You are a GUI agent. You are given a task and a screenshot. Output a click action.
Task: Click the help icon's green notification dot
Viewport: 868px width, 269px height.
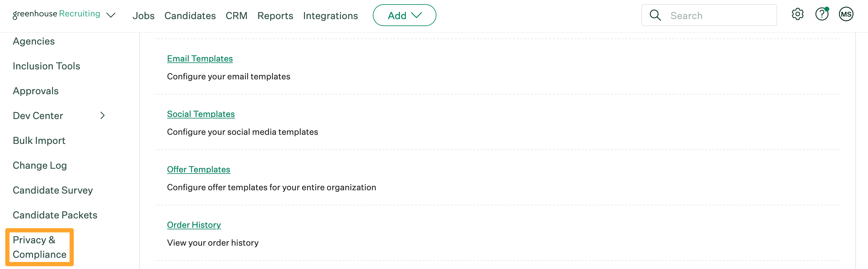tap(827, 9)
